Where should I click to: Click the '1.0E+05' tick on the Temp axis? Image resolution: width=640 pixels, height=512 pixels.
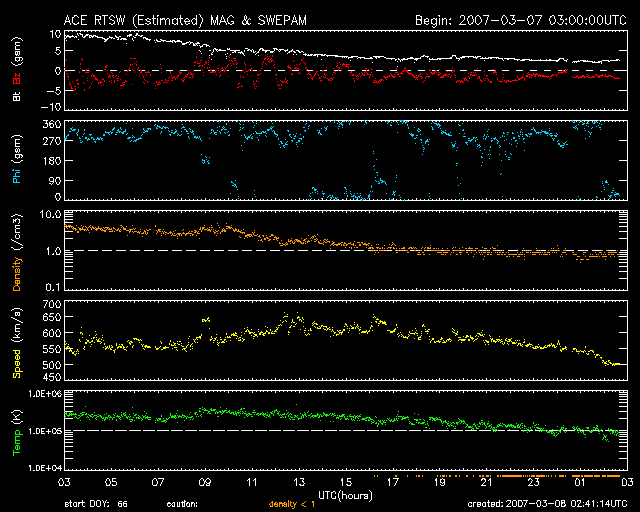click(x=45, y=431)
